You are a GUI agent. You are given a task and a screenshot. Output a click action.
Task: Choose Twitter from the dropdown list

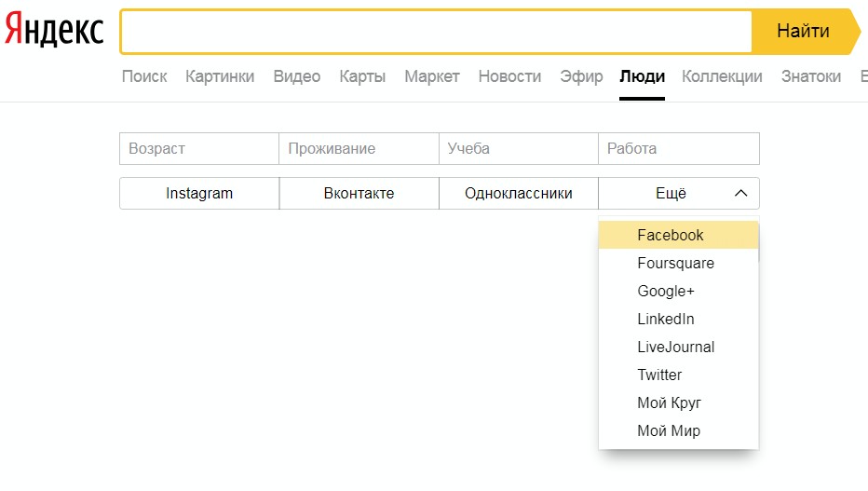point(678,375)
